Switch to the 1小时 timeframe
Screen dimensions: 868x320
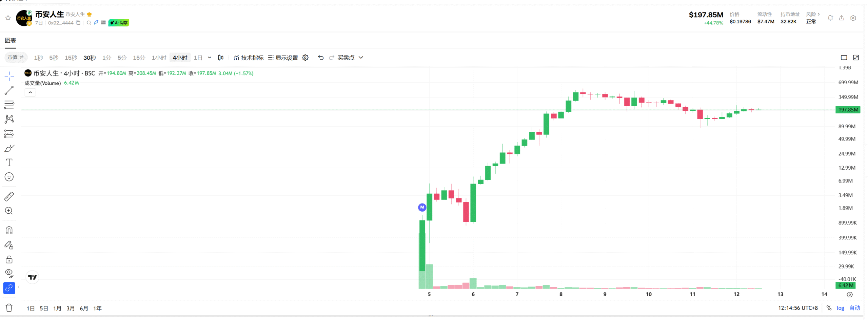coord(159,58)
